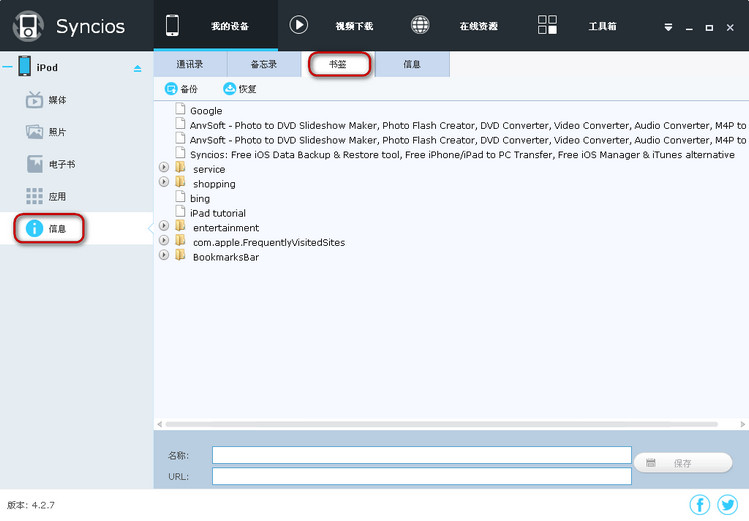
Task: Select the service folder icon
Action: (x=180, y=167)
